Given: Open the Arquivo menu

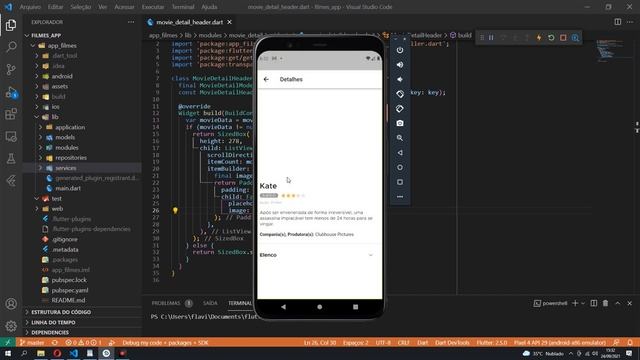Looking at the screenshot, I should (x=30, y=7).
